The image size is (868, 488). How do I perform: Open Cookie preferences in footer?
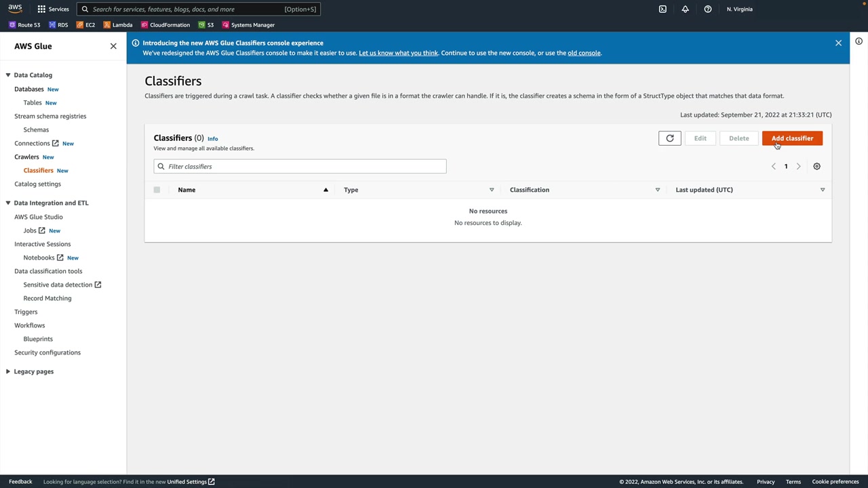(835, 482)
